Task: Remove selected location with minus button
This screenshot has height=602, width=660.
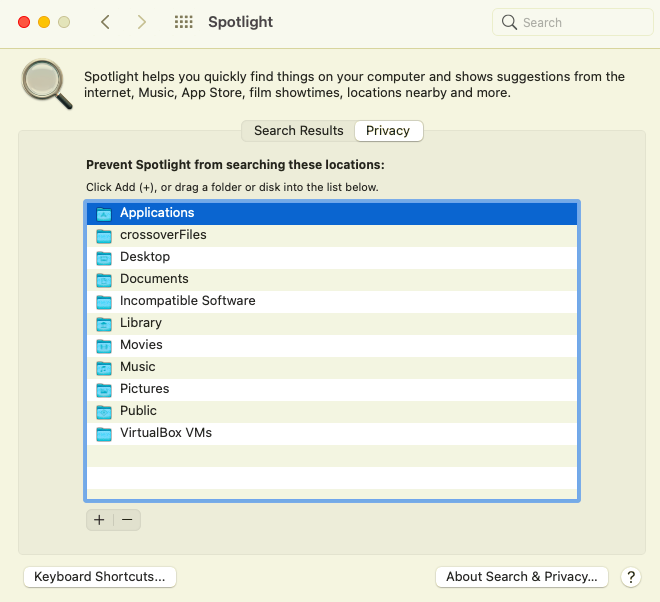Action: [x=127, y=520]
